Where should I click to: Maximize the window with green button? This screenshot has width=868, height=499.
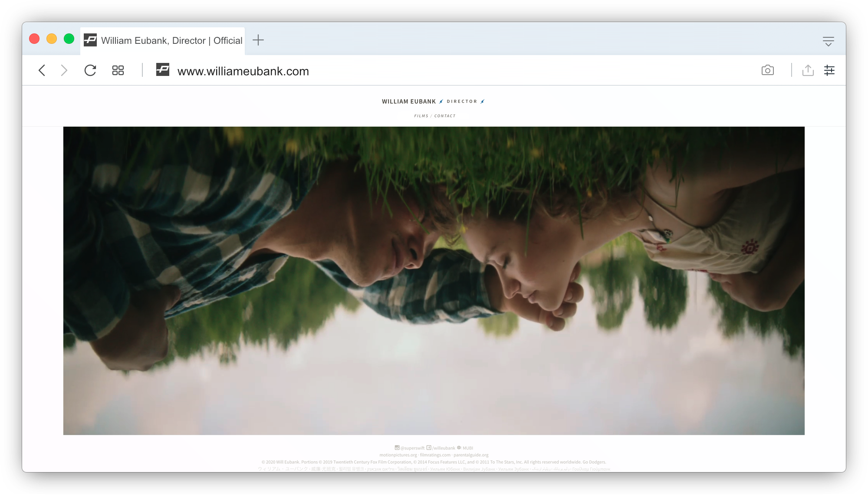click(69, 39)
